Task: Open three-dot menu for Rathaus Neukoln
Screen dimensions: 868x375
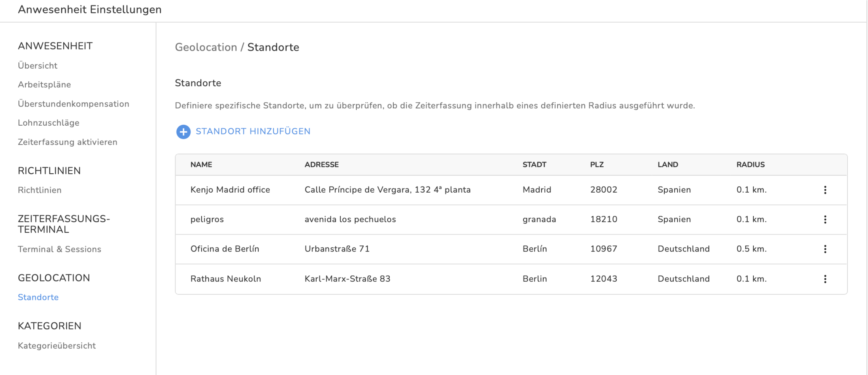Action: [825, 279]
